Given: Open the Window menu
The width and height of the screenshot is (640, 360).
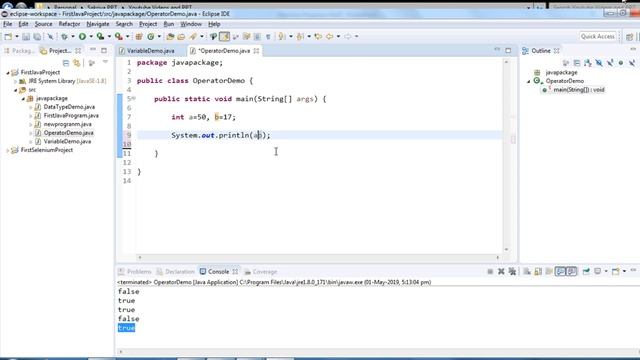Looking at the screenshot, I should [x=191, y=24].
